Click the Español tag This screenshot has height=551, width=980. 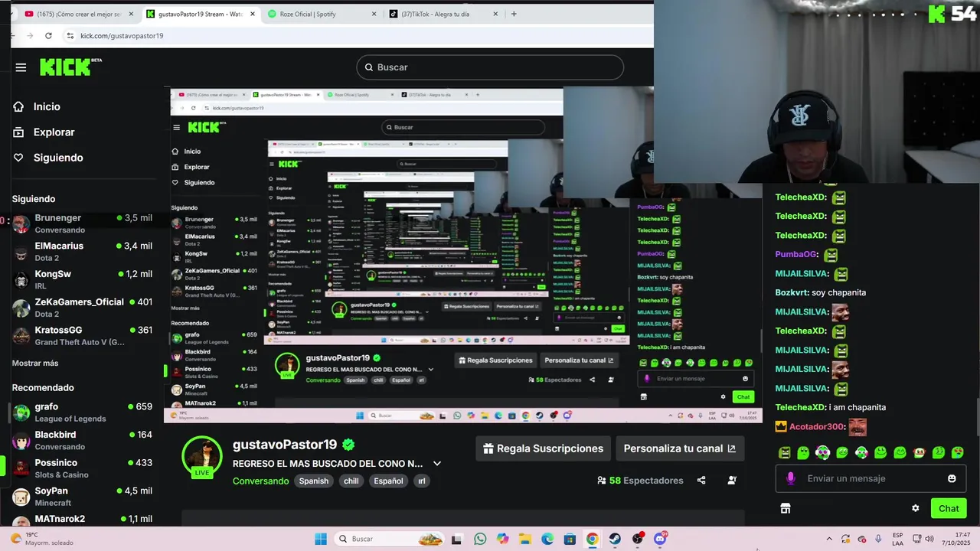[388, 481]
